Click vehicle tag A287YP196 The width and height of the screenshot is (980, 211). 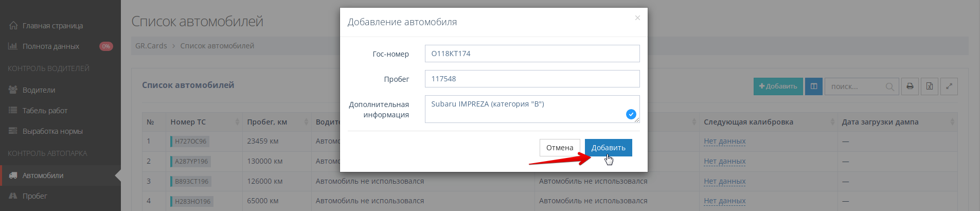pyautogui.click(x=190, y=161)
